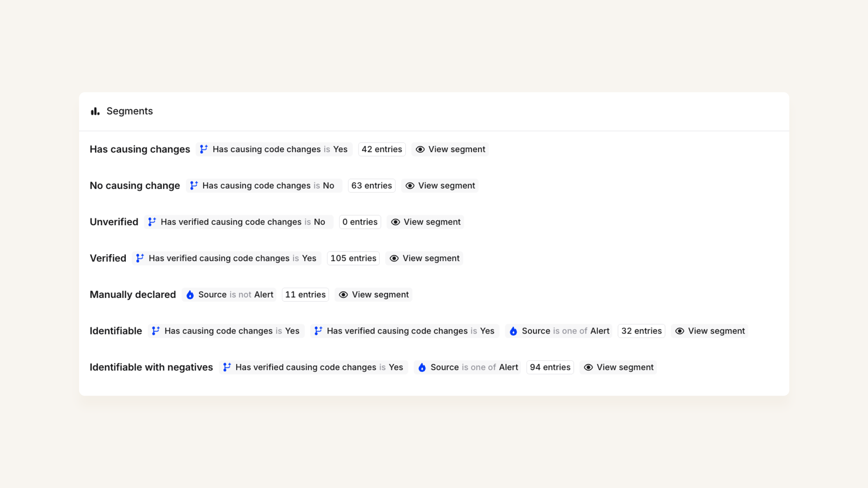
Task: Click eye icon for Unverified segment
Action: coord(395,222)
